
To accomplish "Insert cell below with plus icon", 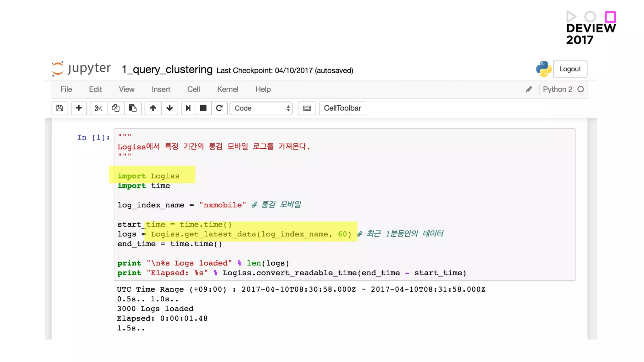I will click(x=79, y=108).
